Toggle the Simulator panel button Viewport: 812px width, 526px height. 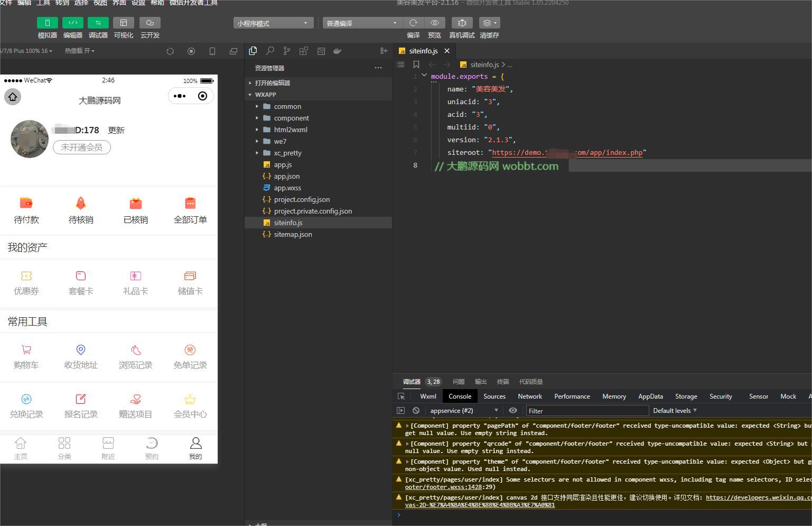[47, 23]
